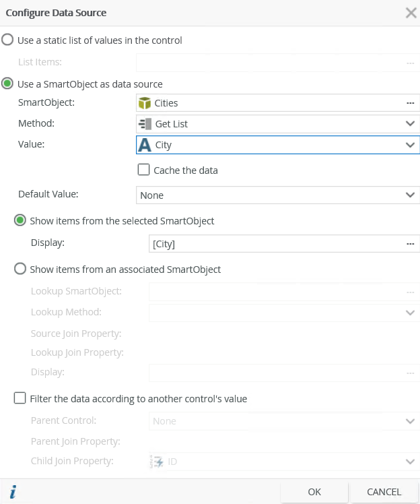The height and width of the screenshot is (504, 420).
Task: Click the Cities SmartObject cube icon
Action: click(x=144, y=103)
